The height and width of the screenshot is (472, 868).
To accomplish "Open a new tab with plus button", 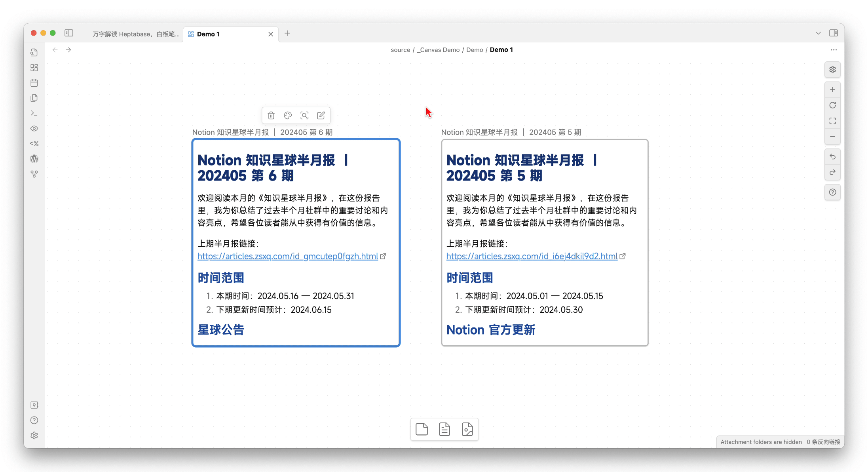I will (287, 33).
